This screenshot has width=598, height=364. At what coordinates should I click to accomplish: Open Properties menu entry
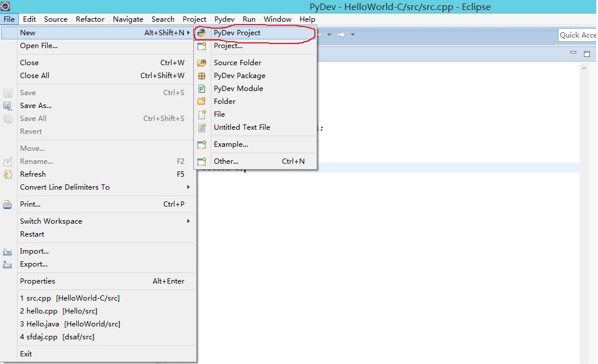[99, 281]
